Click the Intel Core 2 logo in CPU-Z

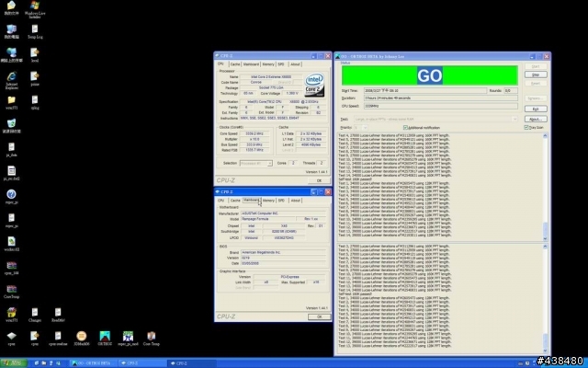click(x=314, y=85)
